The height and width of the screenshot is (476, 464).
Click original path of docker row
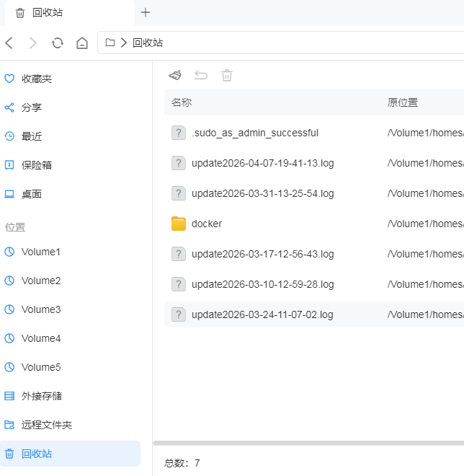coord(426,224)
